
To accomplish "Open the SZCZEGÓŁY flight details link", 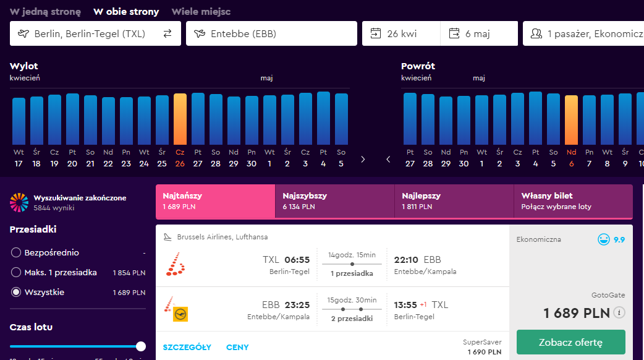I will pos(187,347).
